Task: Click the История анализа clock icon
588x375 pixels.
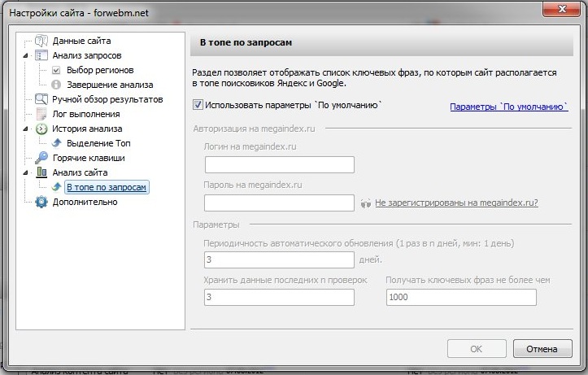Action: pos(41,129)
